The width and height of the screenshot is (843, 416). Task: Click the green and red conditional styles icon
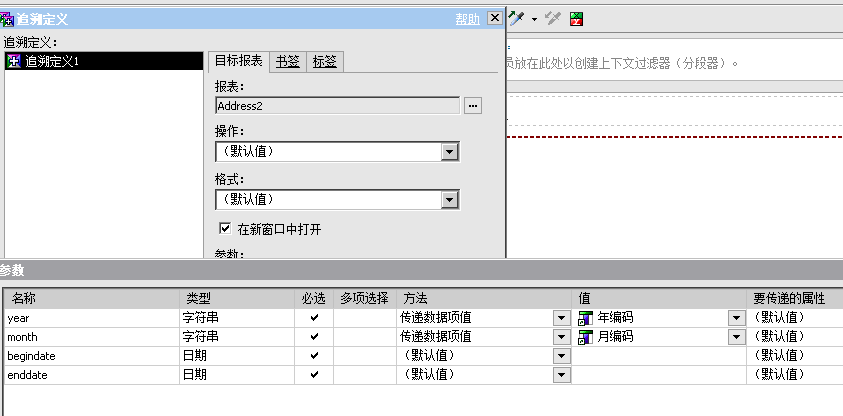point(576,19)
